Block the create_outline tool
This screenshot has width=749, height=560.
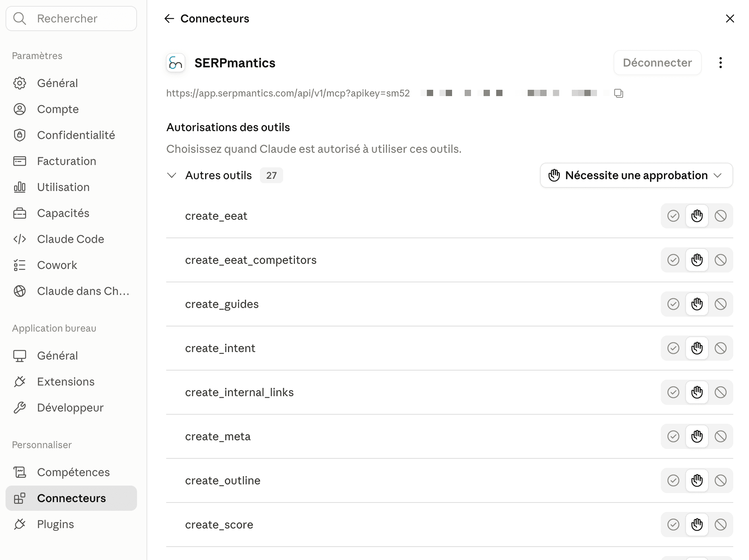[x=721, y=480]
